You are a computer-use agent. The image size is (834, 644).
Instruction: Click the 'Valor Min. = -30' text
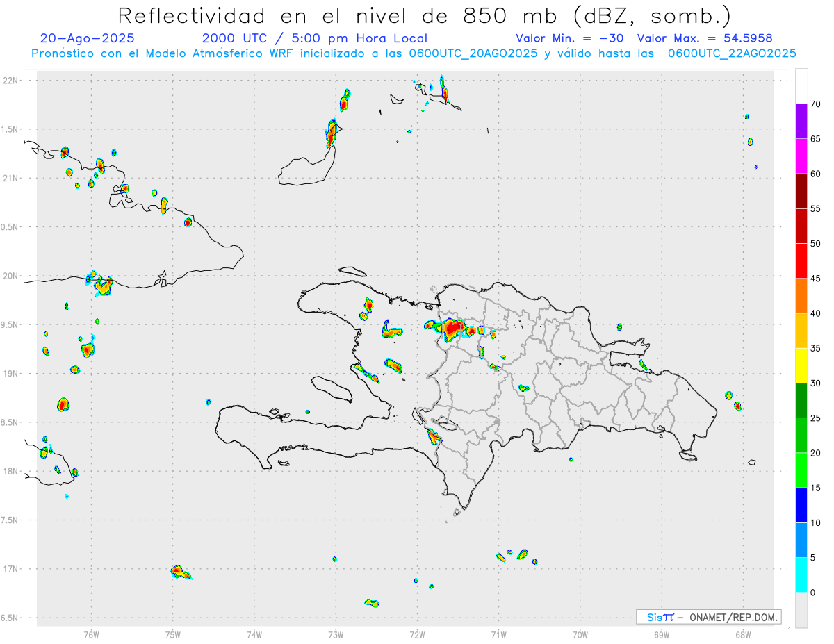pyautogui.click(x=570, y=38)
